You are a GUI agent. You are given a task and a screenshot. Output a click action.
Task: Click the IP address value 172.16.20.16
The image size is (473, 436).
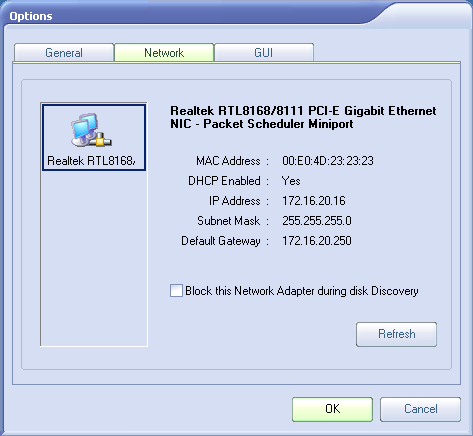point(314,201)
